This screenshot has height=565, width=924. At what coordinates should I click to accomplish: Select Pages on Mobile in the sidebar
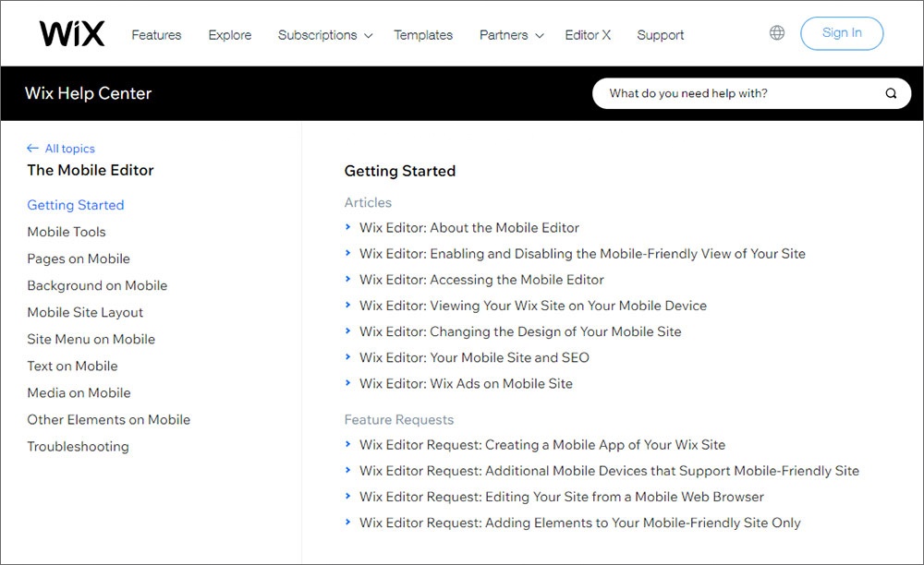click(x=79, y=258)
